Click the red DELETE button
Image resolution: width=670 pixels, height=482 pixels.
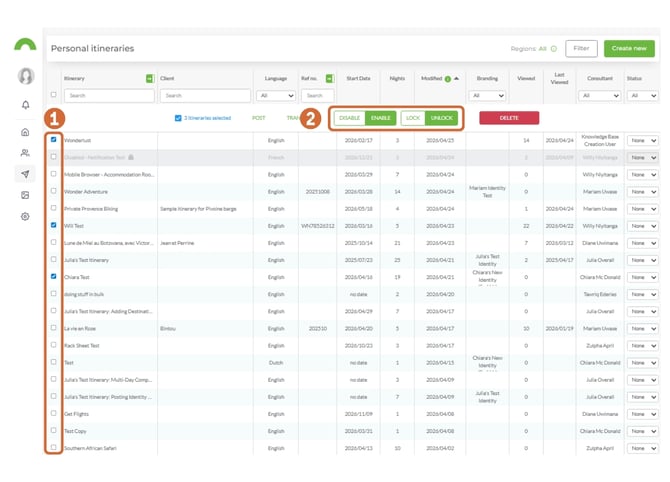coord(509,118)
